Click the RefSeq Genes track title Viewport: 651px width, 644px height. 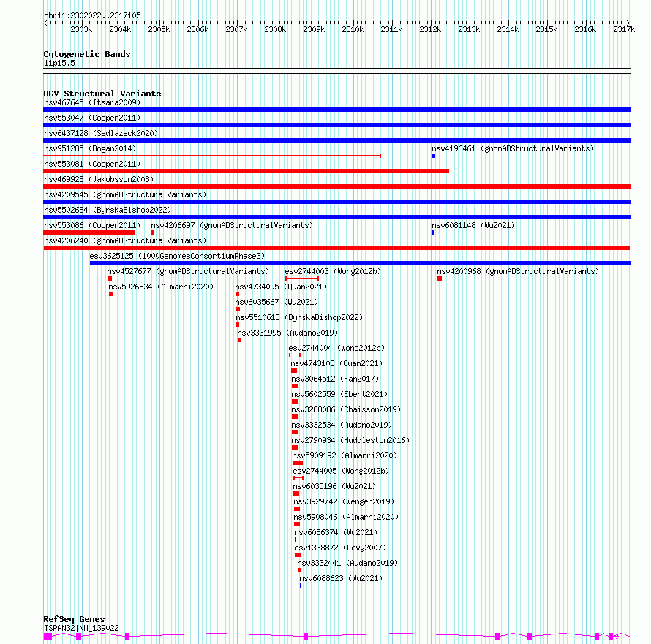(74, 619)
